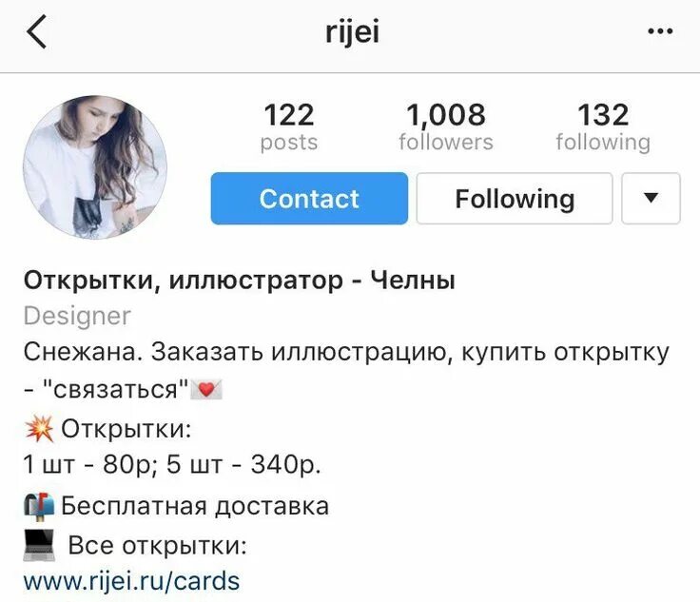Tap the love letter envelope emoji
700x602 pixels.
click(206, 390)
